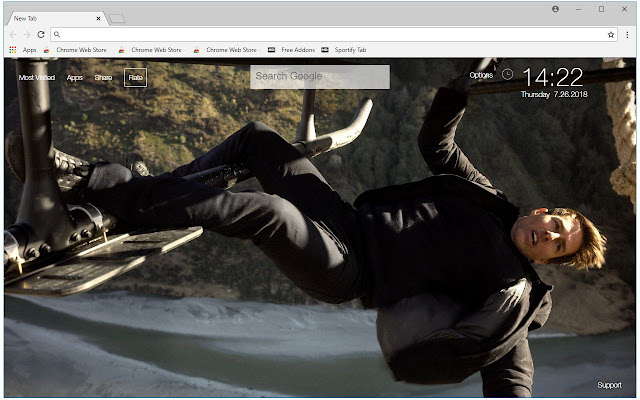Open third Chrome Web Store bookmark

(x=226, y=50)
